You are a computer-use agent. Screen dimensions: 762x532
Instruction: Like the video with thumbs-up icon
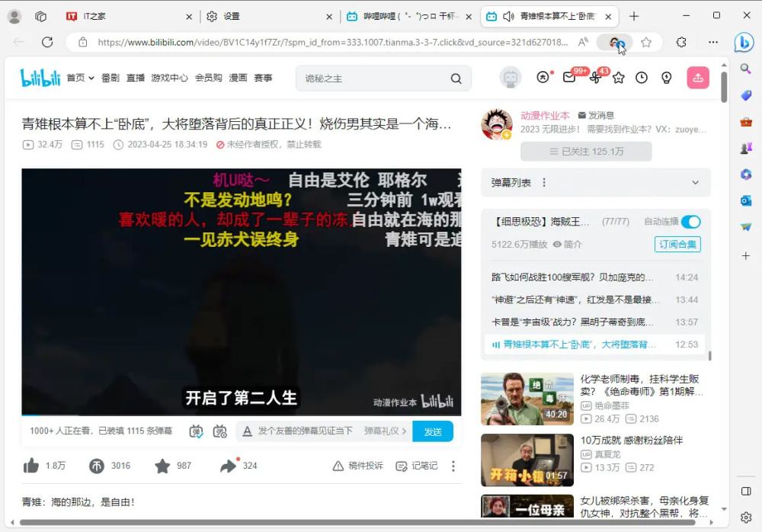click(x=31, y=466)
